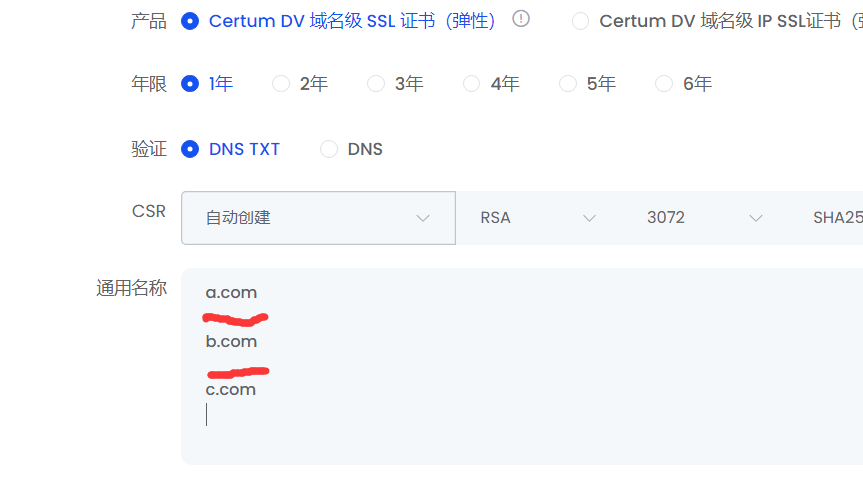Image resolution: width=863 pixels, height=479 pixels.
Task: Open the SHA256 hash algorithm dropdown
Action: (836, 217)
